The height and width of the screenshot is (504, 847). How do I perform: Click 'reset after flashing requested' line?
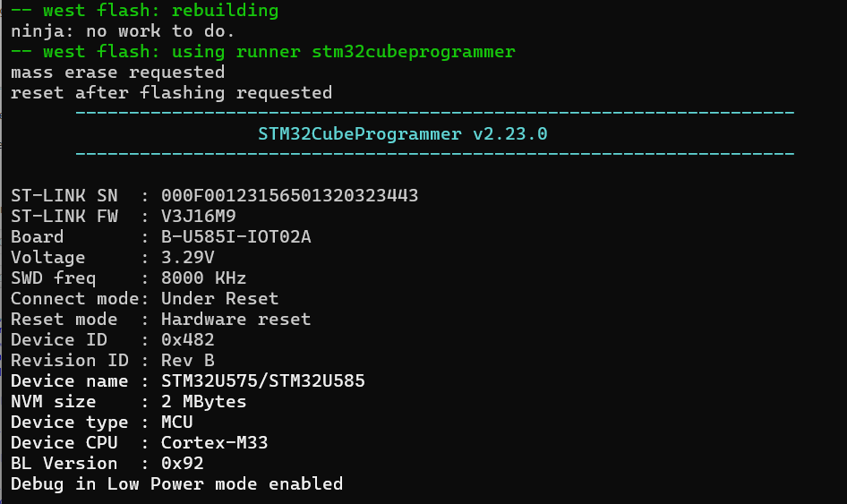click(x=171, y=93)
